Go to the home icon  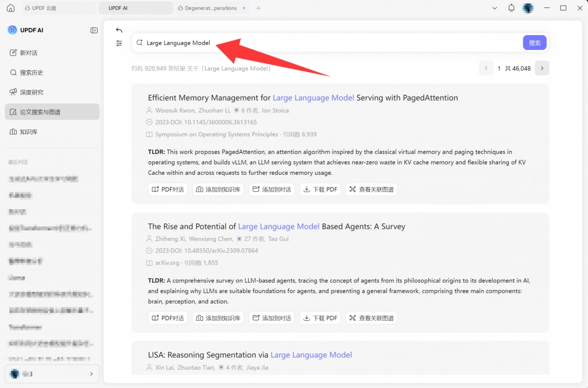click(x=10, y=8)
